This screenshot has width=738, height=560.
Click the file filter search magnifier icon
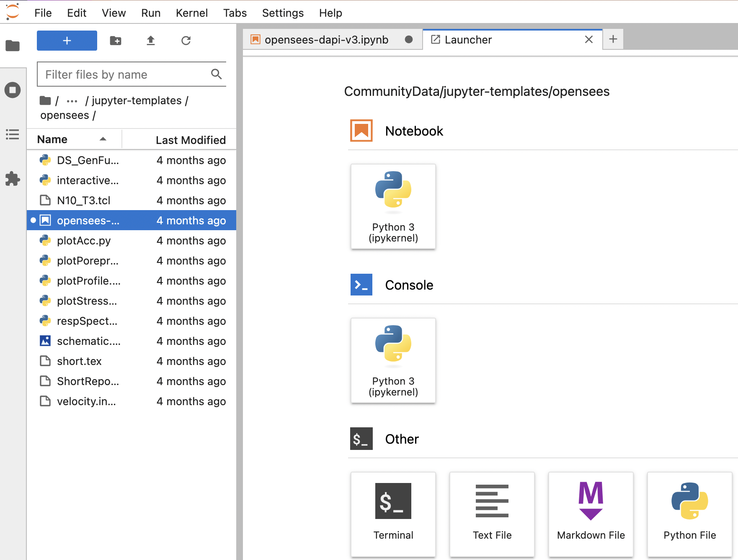tap(216, 74)
